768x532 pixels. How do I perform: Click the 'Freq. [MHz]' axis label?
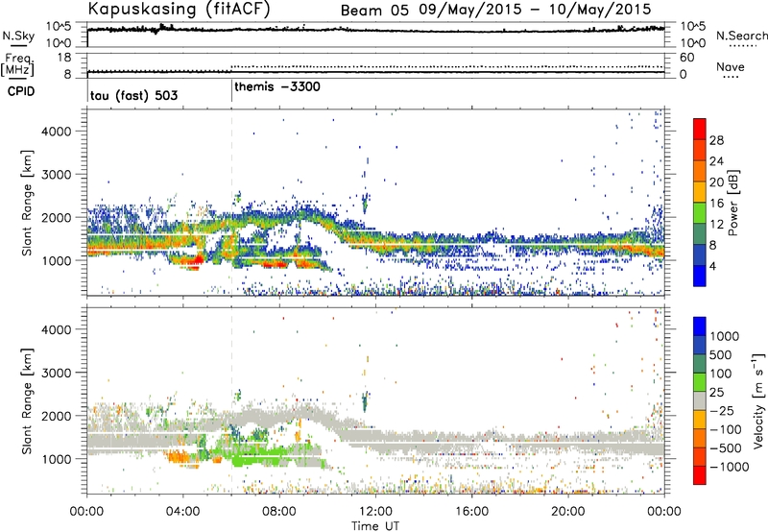(17, 65)
